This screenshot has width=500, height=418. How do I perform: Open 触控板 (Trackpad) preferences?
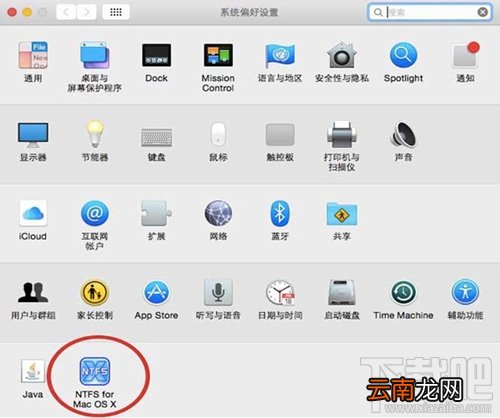click(280, 135)
